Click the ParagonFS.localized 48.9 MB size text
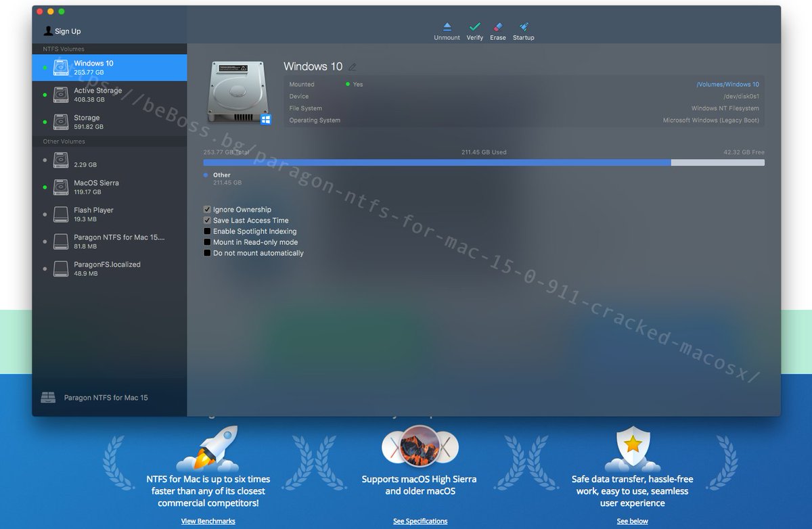 (86, 273)
